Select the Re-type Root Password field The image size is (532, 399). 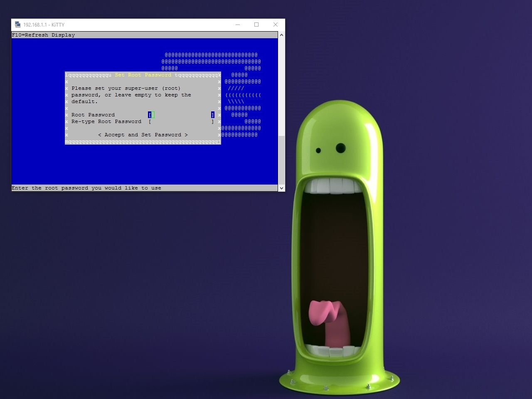(181, 121)
